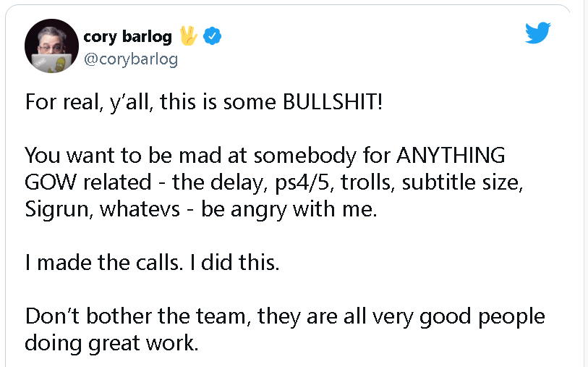Viewport: 588px width, 367px height.
Task: Click the word "trolls," in the tweet
Action: (x=368, y=182)
